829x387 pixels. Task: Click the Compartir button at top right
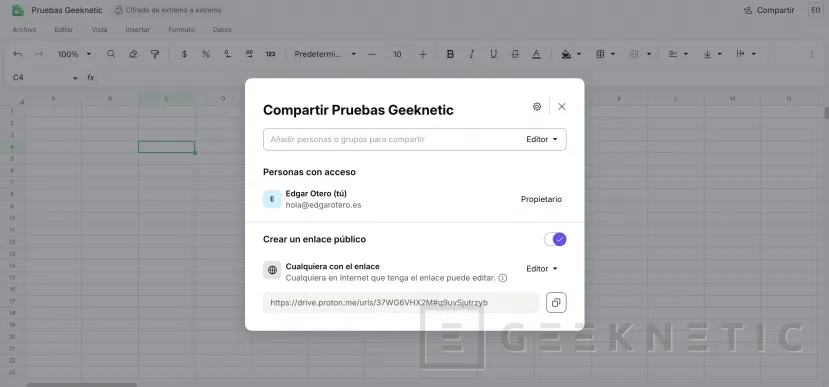click(x=769, y=10)
